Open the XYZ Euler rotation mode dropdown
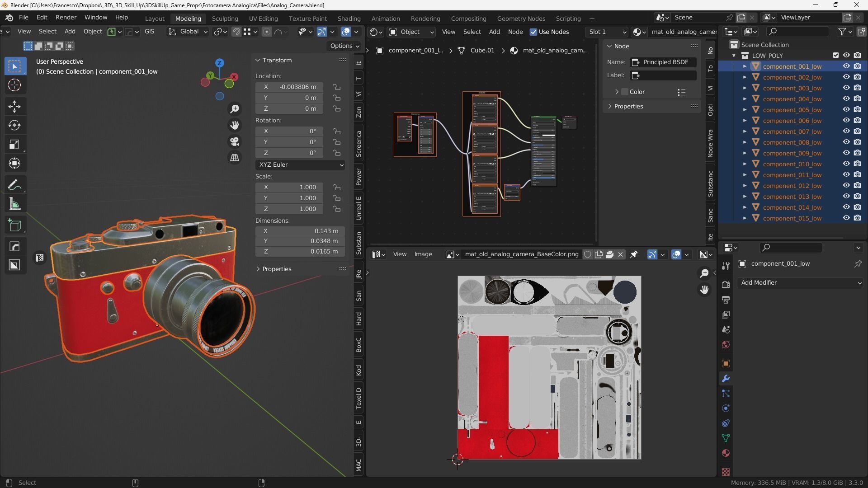 pyautogui.click(x=300, y=165)
